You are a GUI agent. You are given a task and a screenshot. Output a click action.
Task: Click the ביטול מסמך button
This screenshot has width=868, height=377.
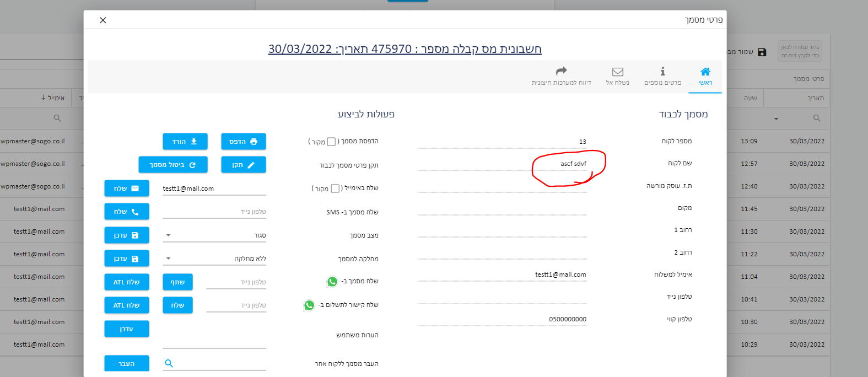tap(173, 165)
